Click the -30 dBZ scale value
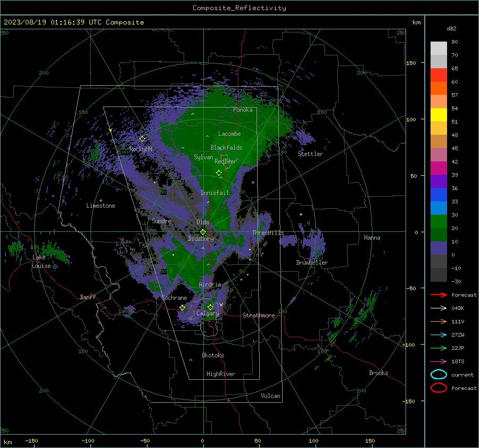The height and width of the screenshot is (448, 479). click(457, 281)
